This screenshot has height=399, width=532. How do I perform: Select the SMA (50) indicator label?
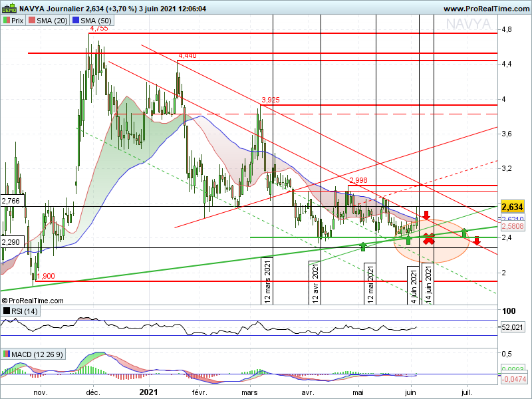point(92,21)
